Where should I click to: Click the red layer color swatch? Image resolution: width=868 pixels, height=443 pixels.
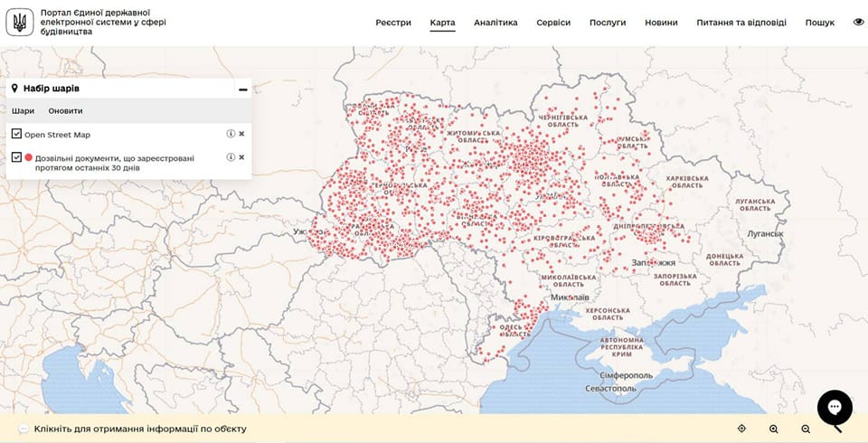pos(29,157)
